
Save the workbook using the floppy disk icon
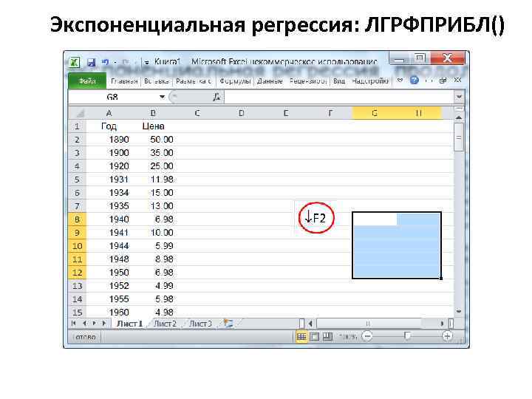92,62
